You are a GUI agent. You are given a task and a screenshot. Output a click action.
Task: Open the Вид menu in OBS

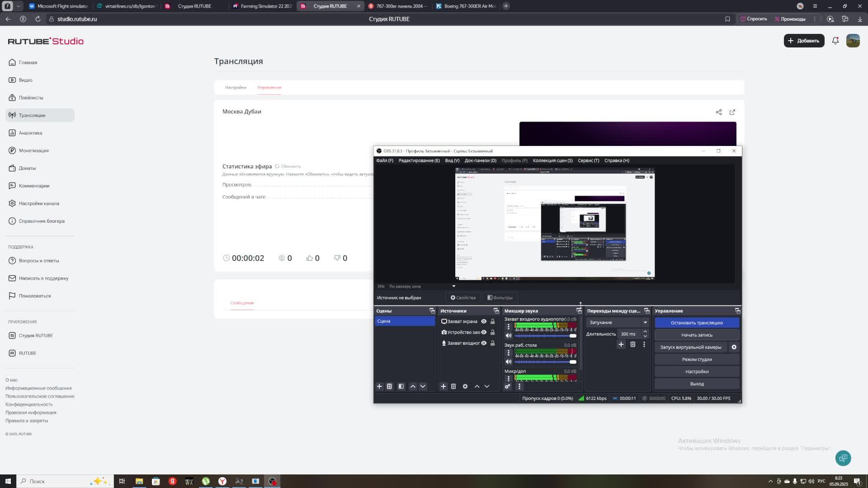[452, 160]
